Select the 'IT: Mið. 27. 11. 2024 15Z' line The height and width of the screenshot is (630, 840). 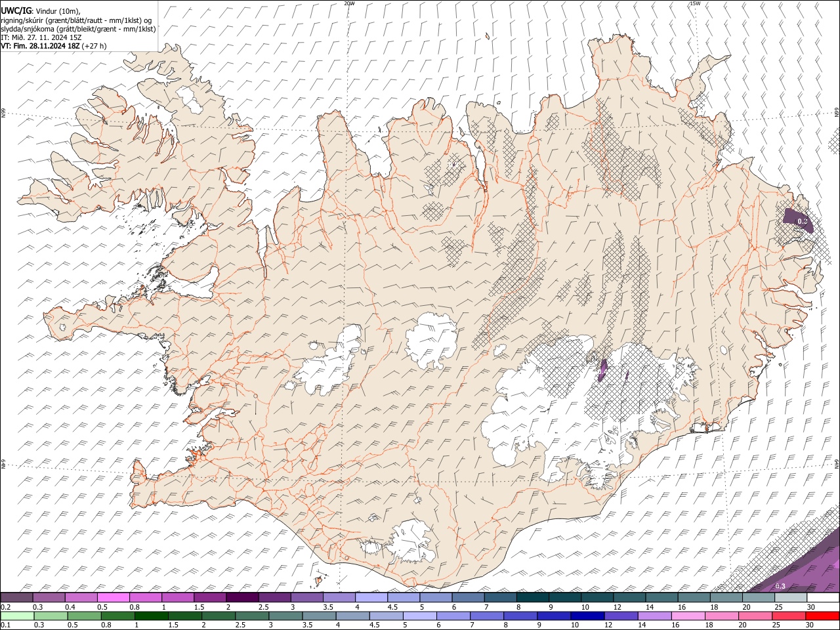[x=41, y=37]
